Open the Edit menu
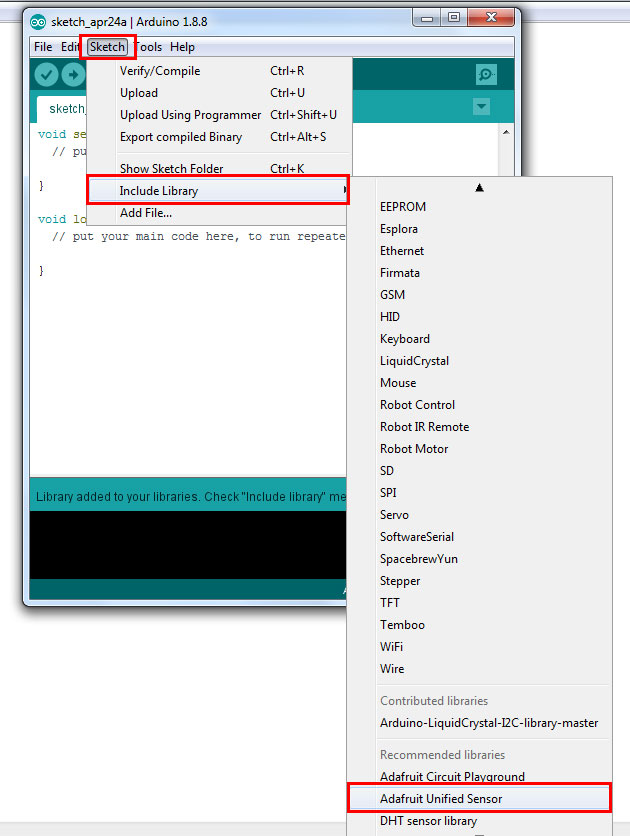 (70, 47)
